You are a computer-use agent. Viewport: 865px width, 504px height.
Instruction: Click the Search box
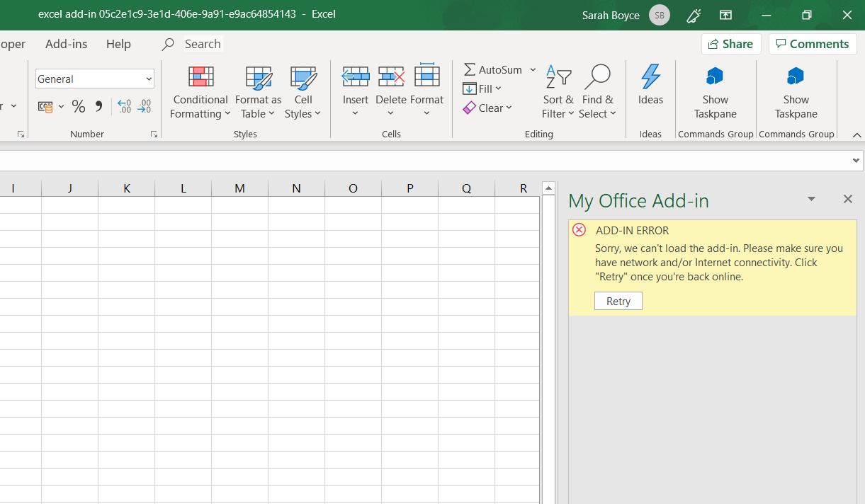click(x=203, y=44)
